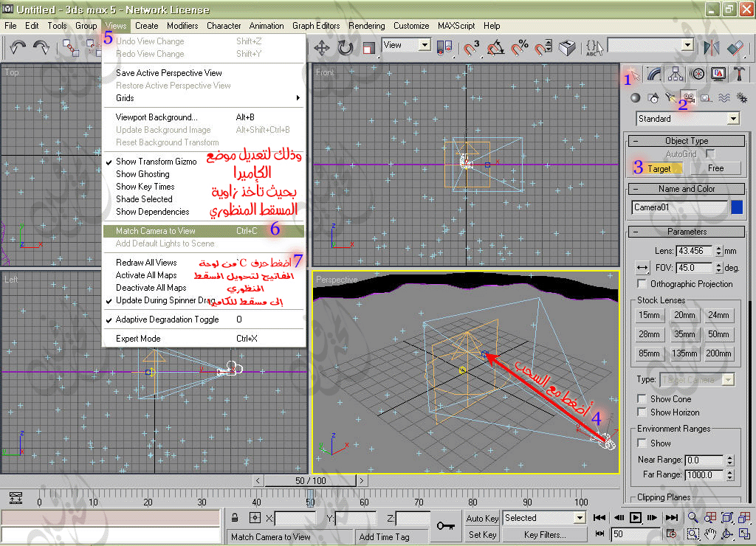Viewport: 756px width, 546px height.
Task: Choose Viewport Background menu entry
Action: pyautogui.click(x=204, y=117)
